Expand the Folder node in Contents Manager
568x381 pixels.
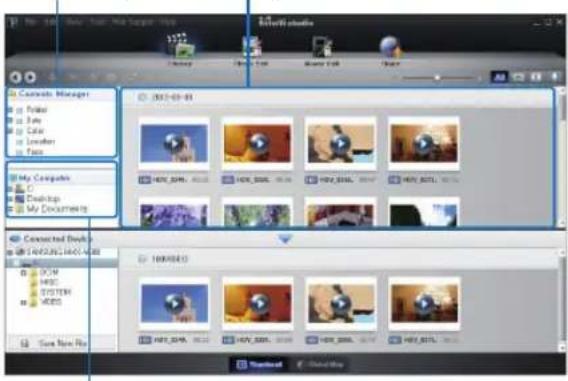pos(11,110)
